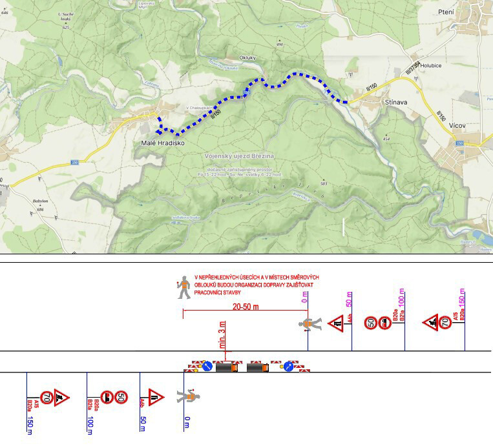Click the upper B20a B21a sign code label
The width and height of the screenshot is (493, 448).
tap(399, 315)
